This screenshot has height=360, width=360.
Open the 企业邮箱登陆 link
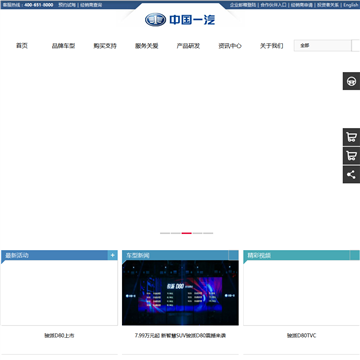[243, 5]
